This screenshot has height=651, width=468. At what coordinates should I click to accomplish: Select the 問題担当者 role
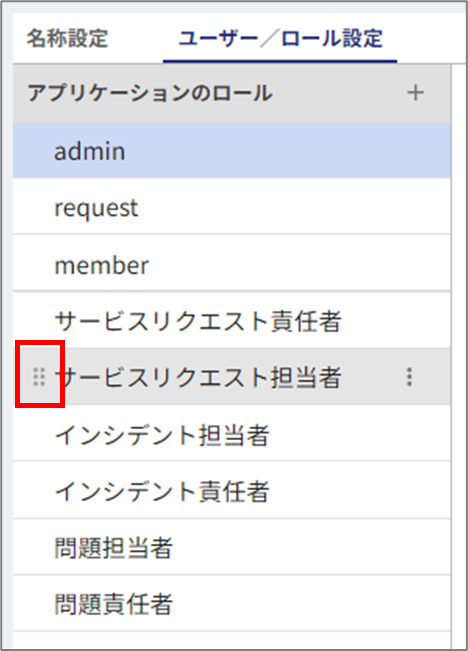click(232, 547)
